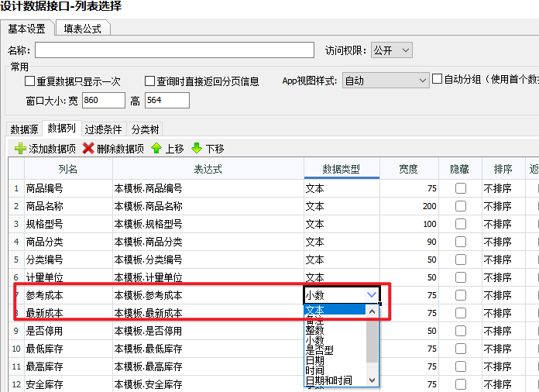Click the window height field showing 564
The height and width of the screenshot is (392, 539).
tap(167, 101)
